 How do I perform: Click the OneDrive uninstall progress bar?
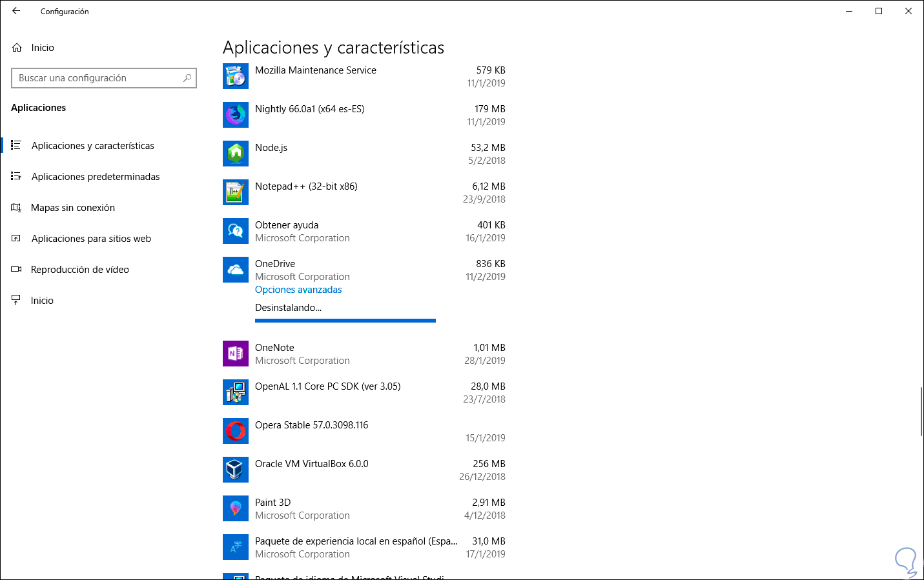coord(345,320)
